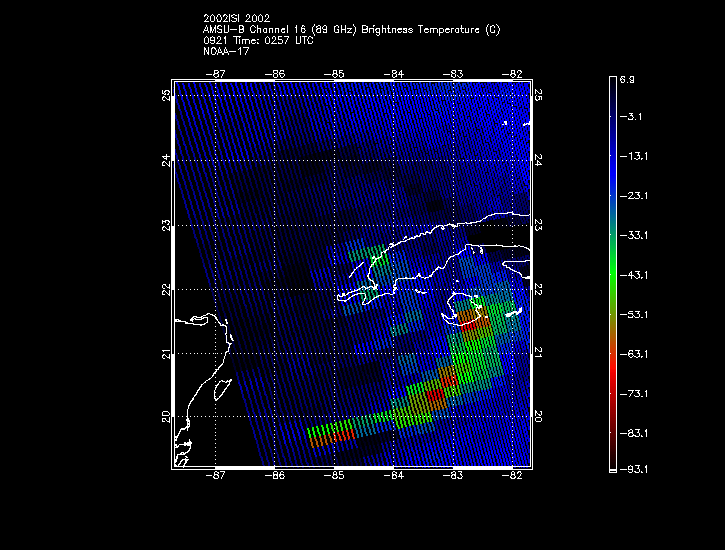Select latitude 24 label on the right axis
The width and height of the screenshot is (725, 550).
[x=538, y=160]
